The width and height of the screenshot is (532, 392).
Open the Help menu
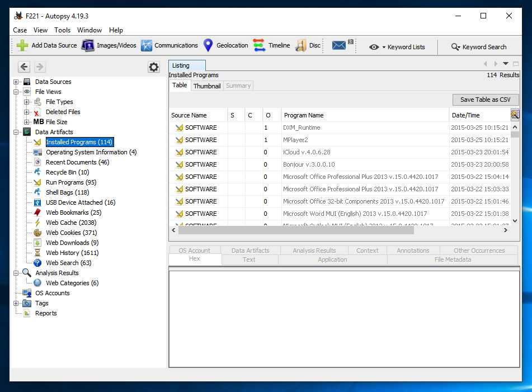coord(116,30)
